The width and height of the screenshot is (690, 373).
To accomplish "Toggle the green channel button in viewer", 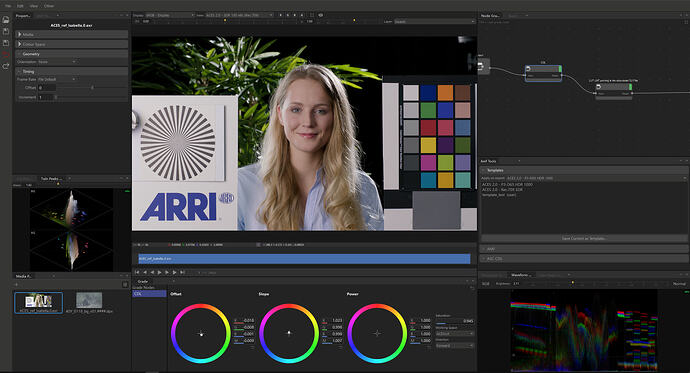I will (x=288, y=15).
